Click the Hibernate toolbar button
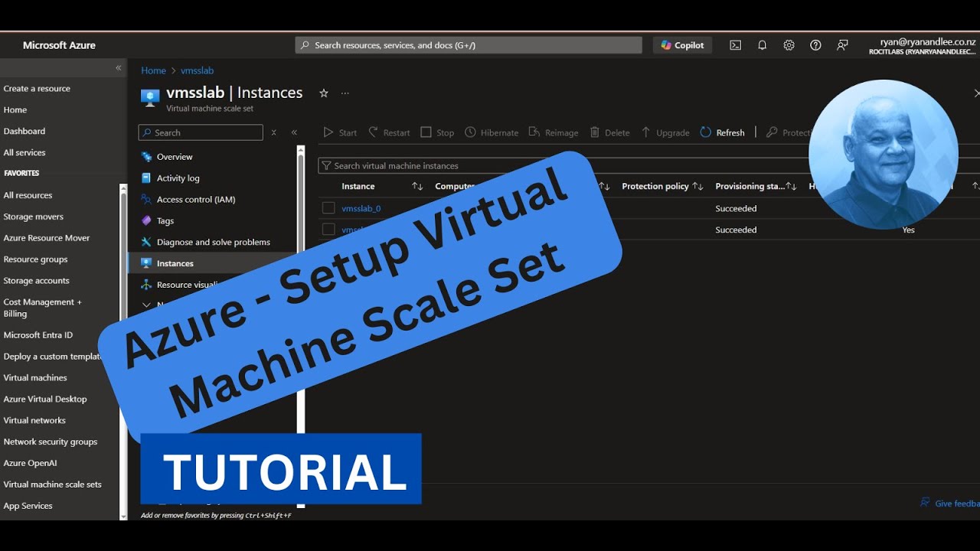Image resolution: width=980 pixels, height=551 pixels. pyautogui.click(x=492, y=132)
